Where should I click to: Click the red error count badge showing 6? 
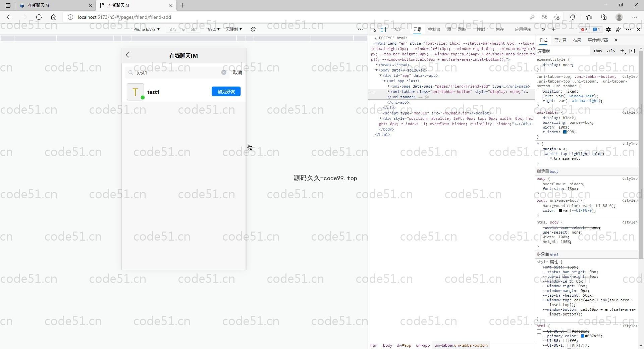[x=584, y=30]
